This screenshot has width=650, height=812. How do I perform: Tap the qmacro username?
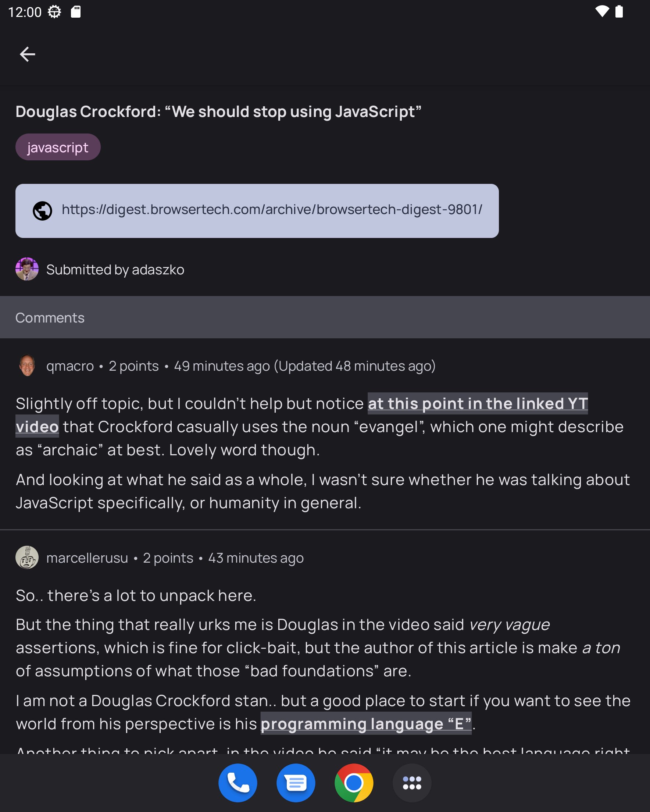70,366
